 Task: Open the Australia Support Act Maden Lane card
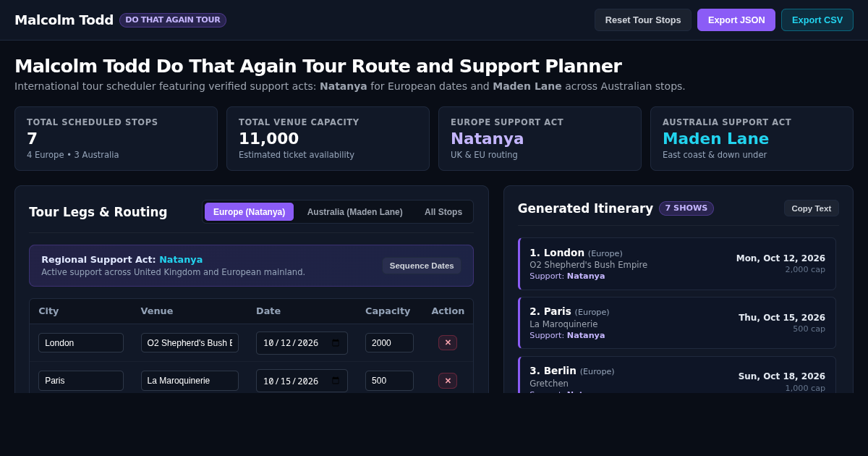click(x=752, y=139)
